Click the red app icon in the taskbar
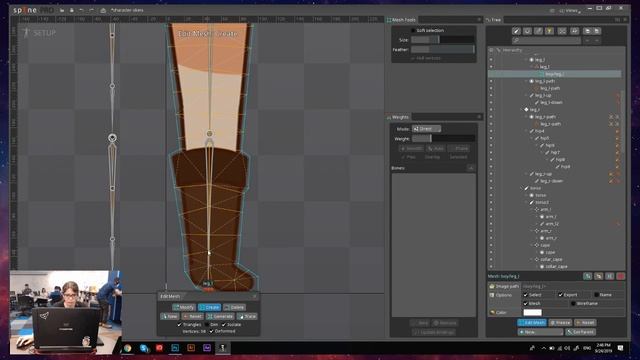This screenshot has height=360, width=640. (x=159, y=348)
